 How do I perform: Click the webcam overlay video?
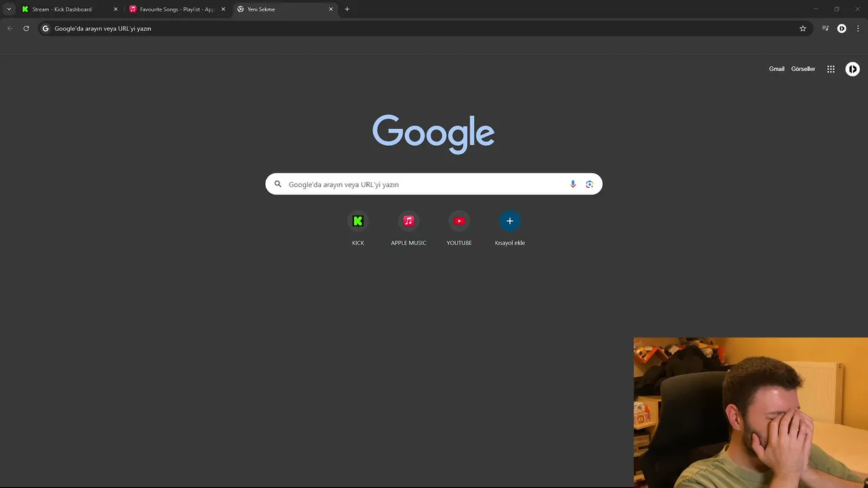(x=751, y=413)
